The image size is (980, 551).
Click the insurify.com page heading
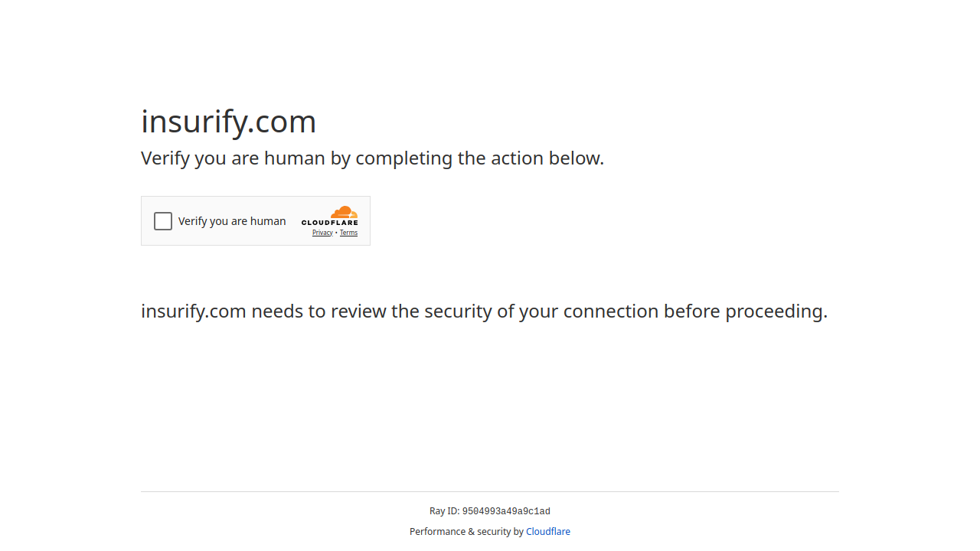[x=229, y=122]
